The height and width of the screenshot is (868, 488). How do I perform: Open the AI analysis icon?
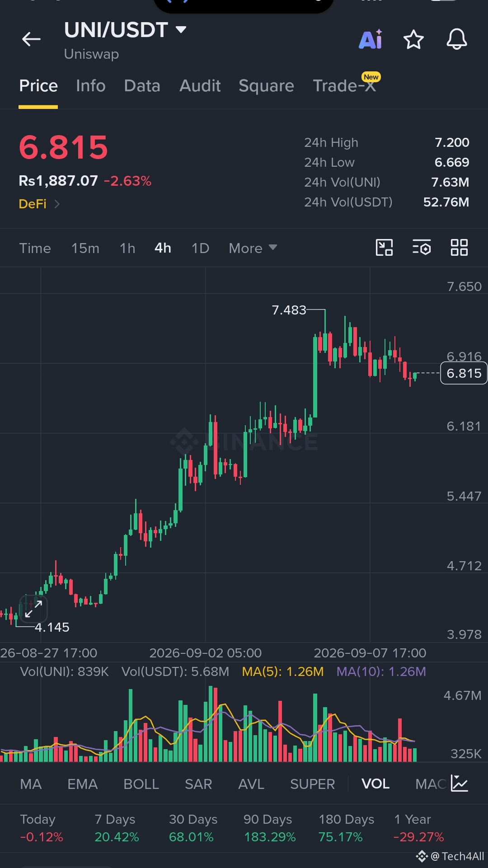pos(371,39)
